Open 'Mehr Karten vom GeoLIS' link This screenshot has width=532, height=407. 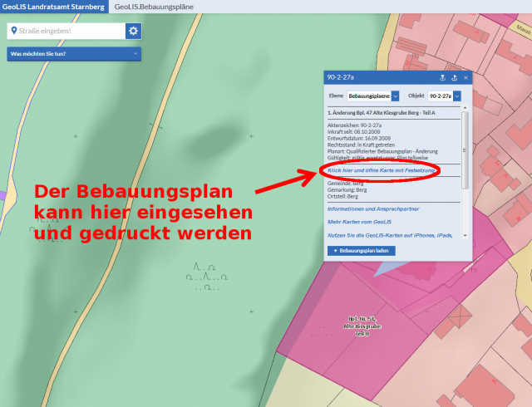pyautogui.click(x=359, y=222)
